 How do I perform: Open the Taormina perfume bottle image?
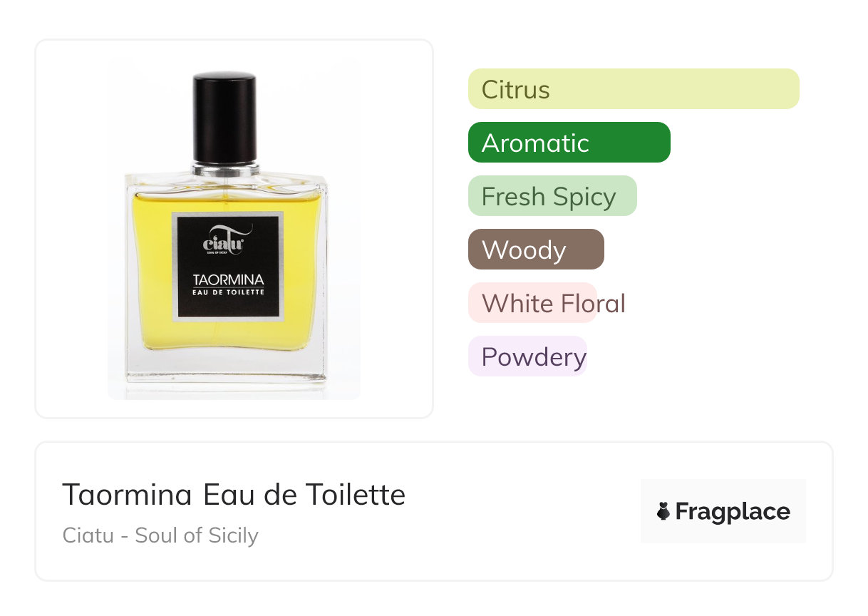point(234,228)
